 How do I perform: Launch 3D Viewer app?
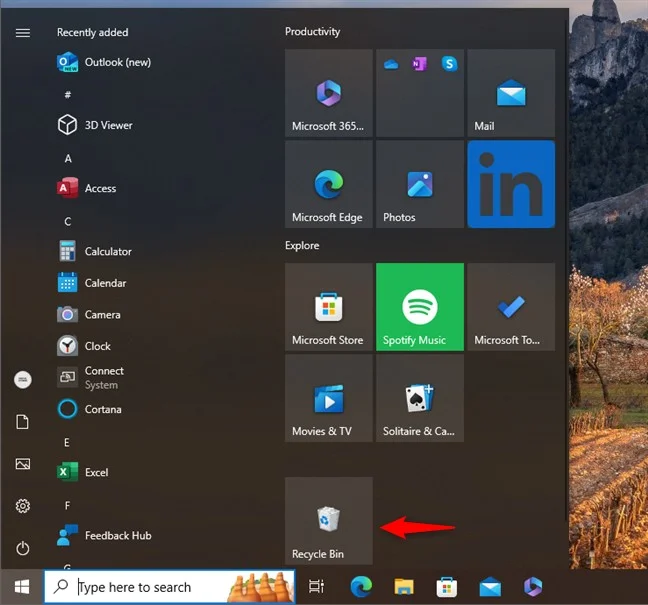tap(95, 125)
